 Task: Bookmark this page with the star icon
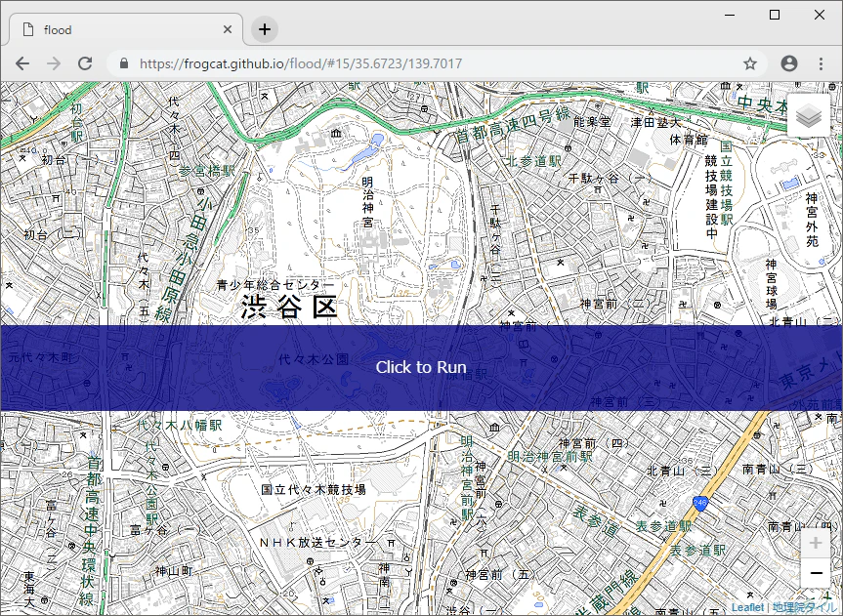(750, 63)
